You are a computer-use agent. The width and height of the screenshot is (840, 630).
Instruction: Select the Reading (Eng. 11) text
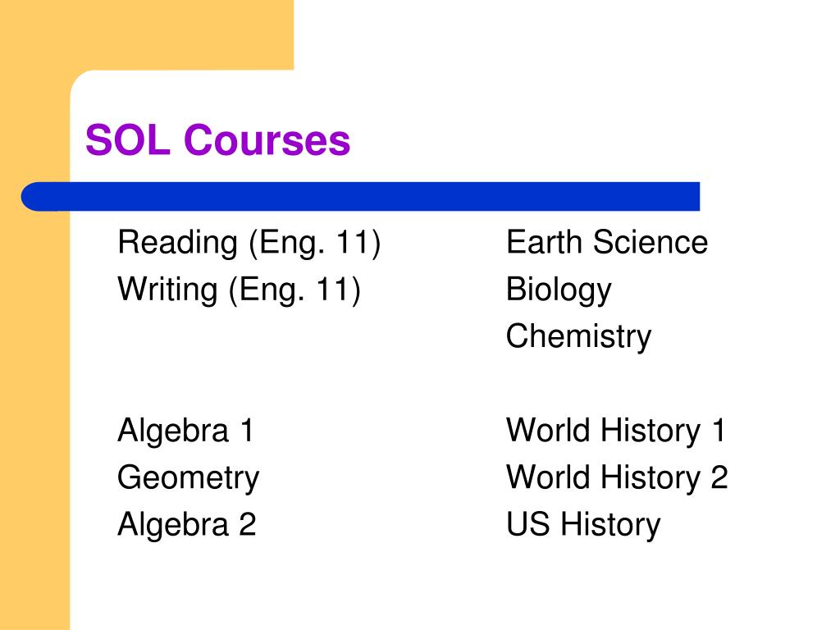pos(249,243)
